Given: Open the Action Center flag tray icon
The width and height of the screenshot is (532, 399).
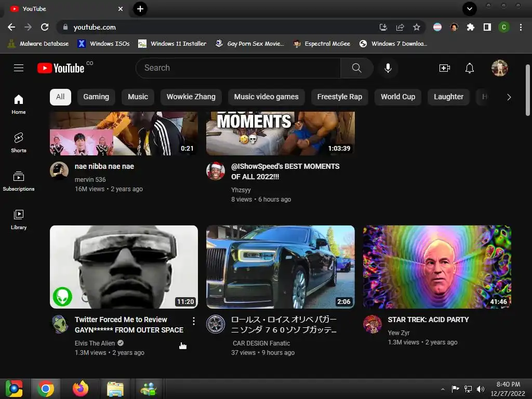Looking at the screenshot, I should [x=455, y=389].
